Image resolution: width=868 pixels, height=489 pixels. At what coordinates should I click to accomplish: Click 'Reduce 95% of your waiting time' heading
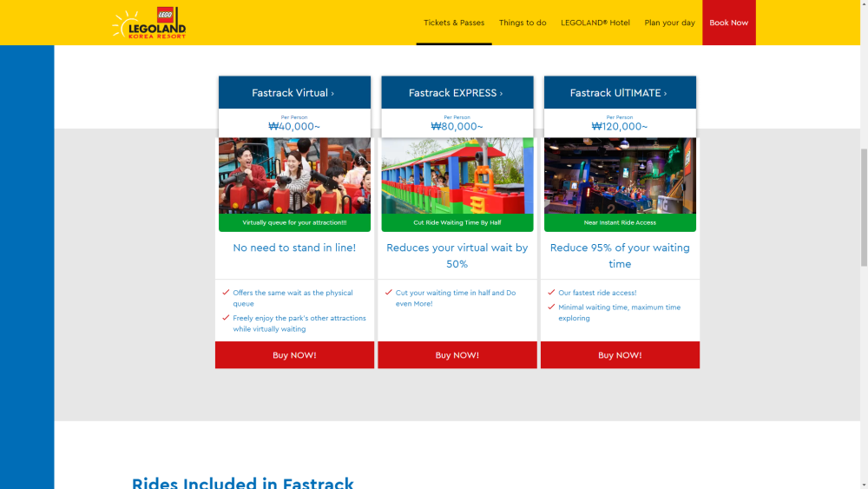point(620,255)
